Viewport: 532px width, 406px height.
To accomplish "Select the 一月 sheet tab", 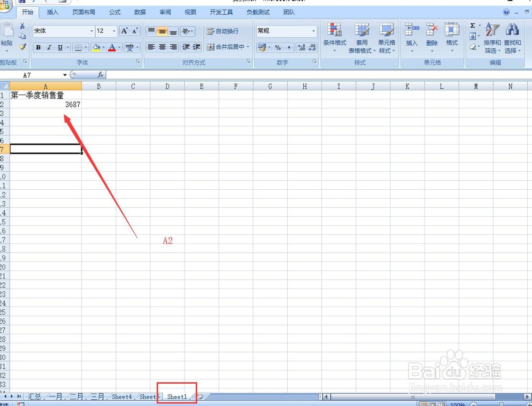I will [55, 396].
